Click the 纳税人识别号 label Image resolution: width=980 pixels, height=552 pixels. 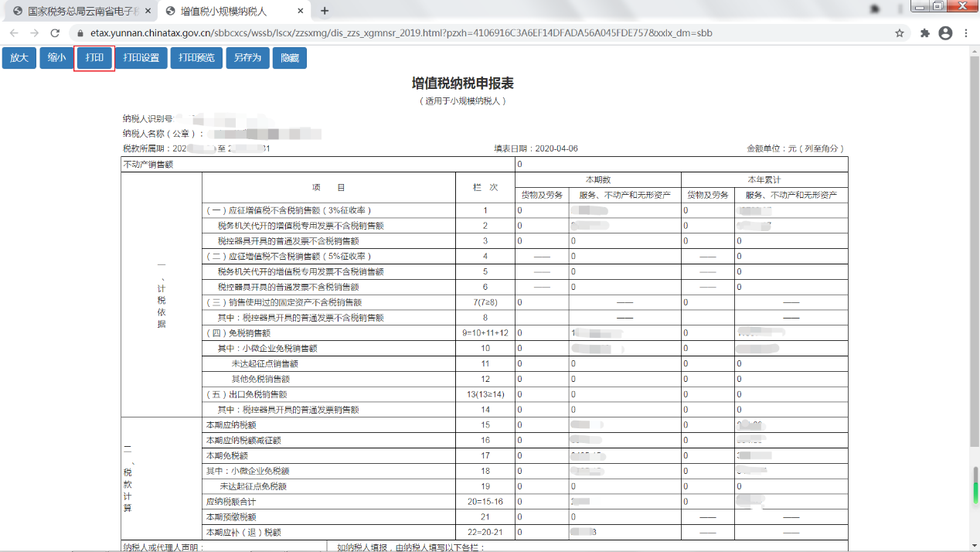(148, 119)
